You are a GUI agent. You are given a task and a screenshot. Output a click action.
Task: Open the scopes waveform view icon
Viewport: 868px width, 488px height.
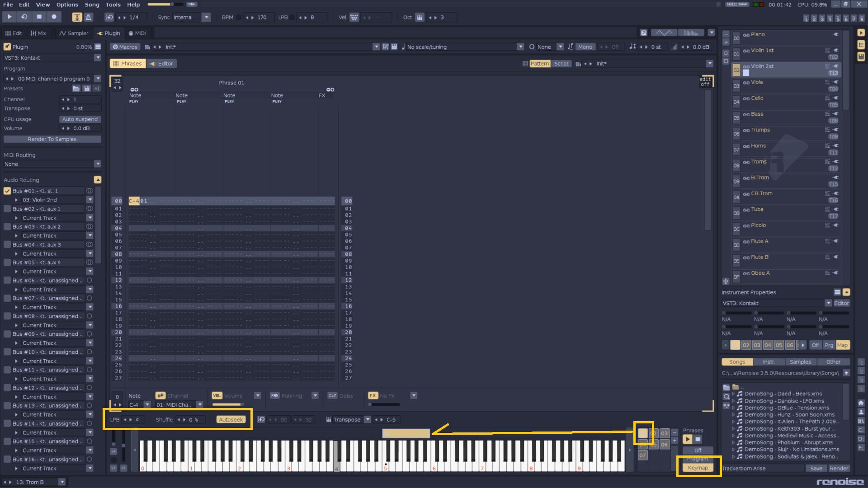point(664,33)
